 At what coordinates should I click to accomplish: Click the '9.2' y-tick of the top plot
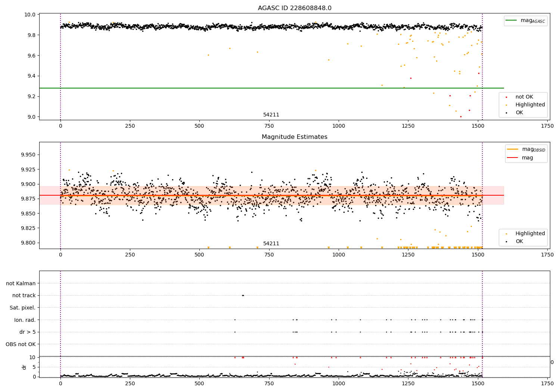(x=31, y=97)
